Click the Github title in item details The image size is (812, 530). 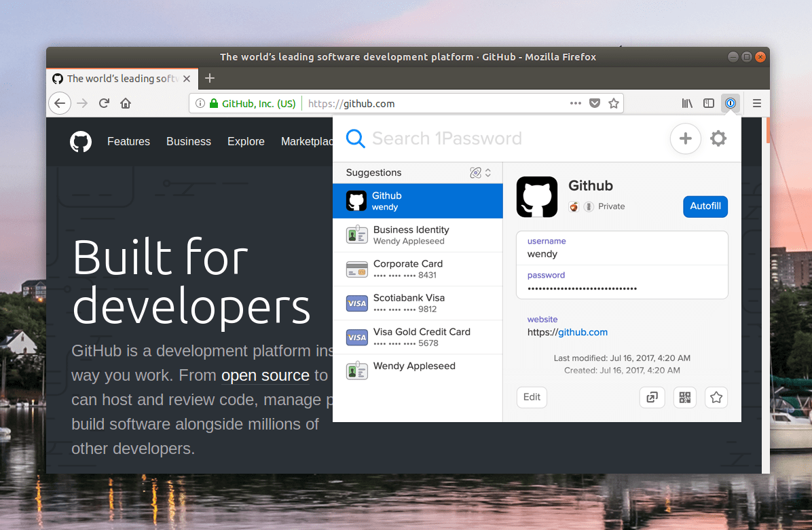pos(591,185)
